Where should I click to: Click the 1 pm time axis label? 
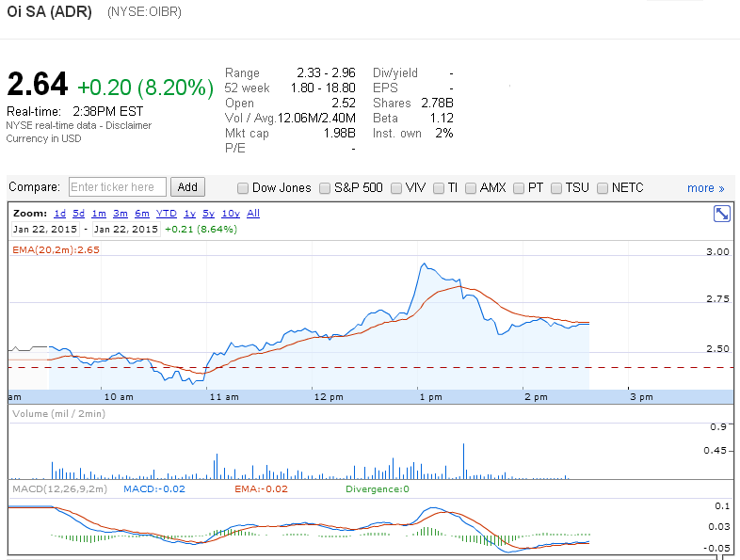click(431, 397)
